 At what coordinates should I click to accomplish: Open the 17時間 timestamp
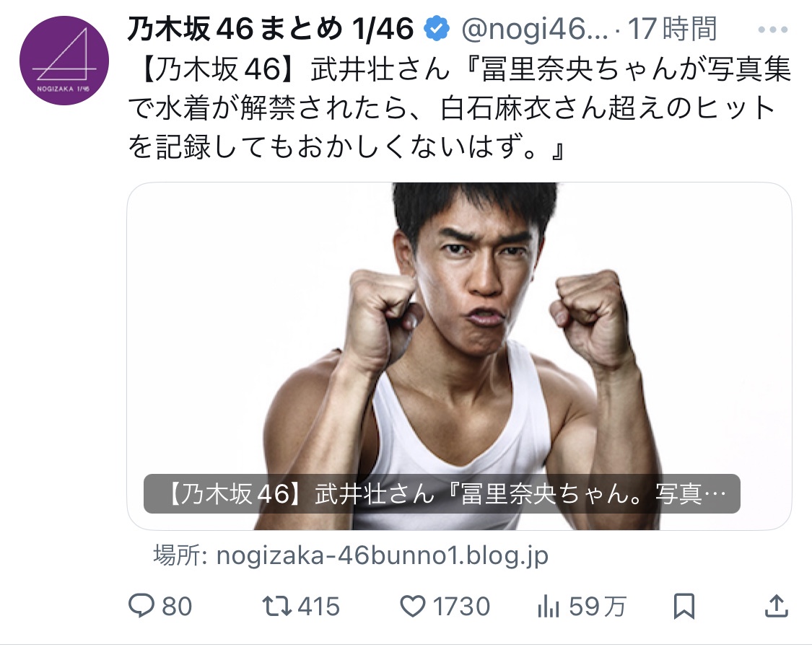pos(672,29)
